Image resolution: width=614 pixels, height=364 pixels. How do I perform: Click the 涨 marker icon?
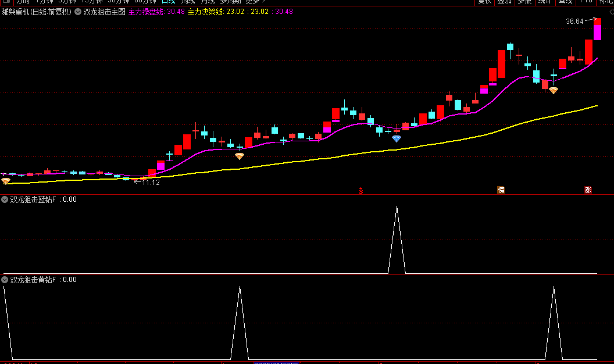click(588, 190)
